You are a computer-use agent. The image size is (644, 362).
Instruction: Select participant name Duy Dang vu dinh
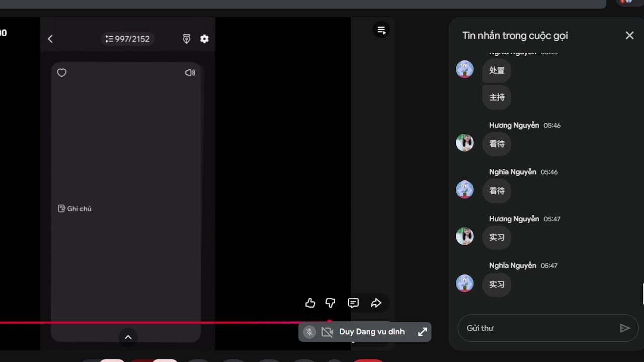pos(372,332)
